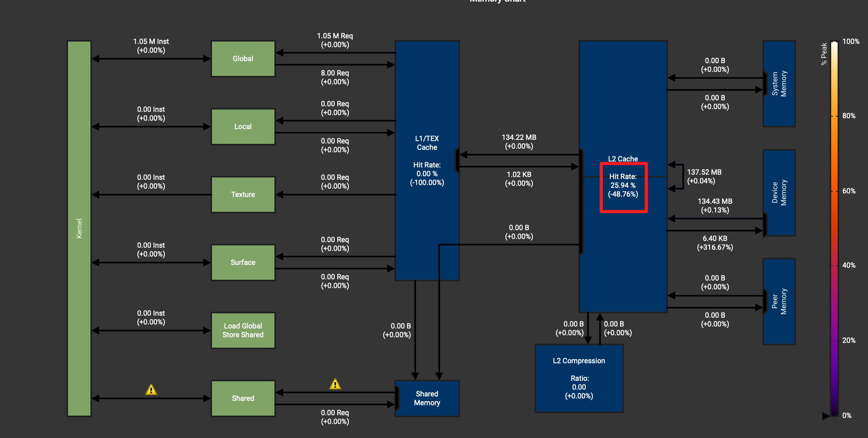Click the Texture memory block

pos(243,195)
